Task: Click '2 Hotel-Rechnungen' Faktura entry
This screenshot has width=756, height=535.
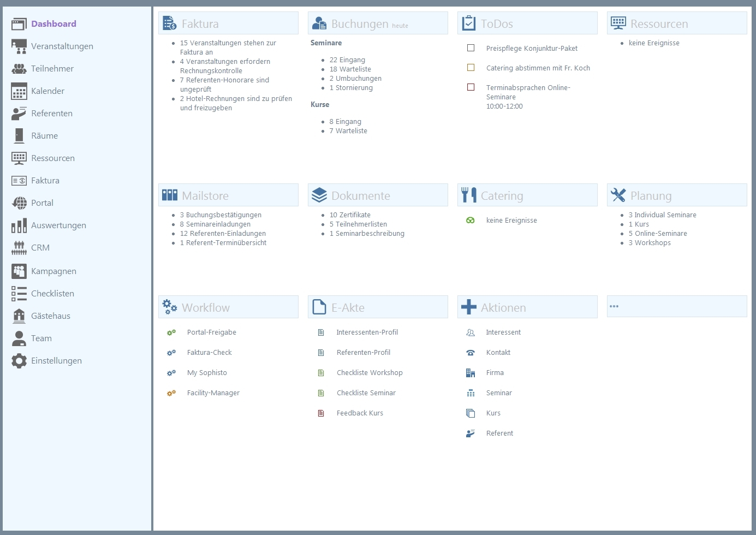Action: [236, 103]
